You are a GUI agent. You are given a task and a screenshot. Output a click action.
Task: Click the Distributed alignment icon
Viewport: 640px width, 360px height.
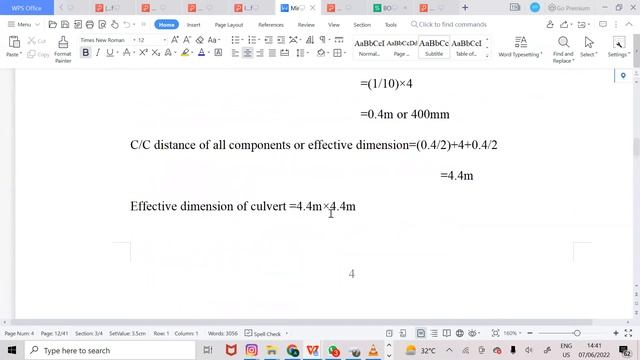[284, 53]
